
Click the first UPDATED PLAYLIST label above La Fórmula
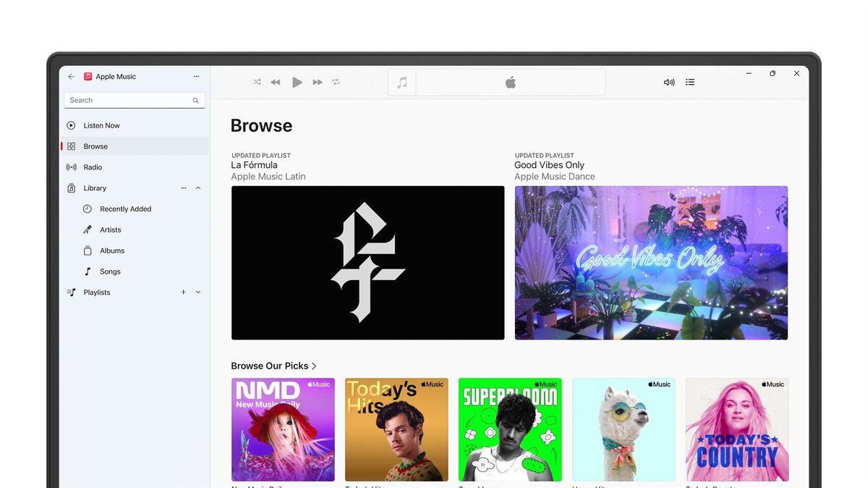261,156
